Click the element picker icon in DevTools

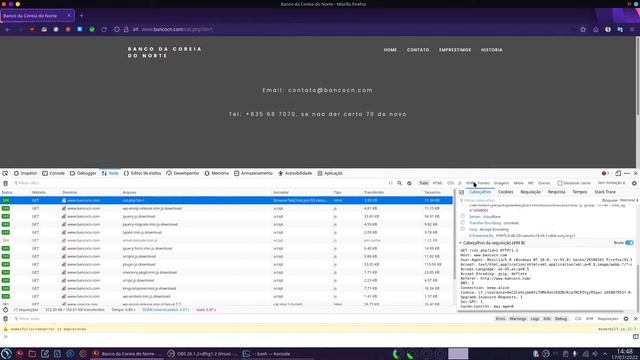coord(5,173)
